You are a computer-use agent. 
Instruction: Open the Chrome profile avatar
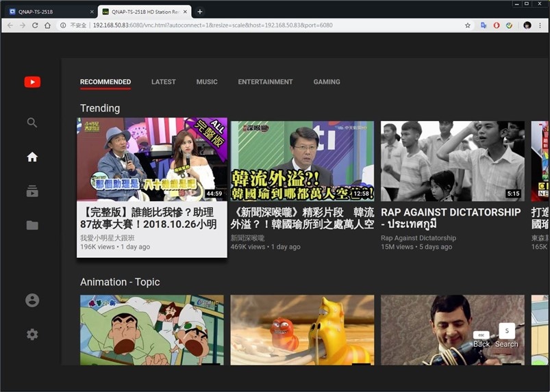click(527, 25)
